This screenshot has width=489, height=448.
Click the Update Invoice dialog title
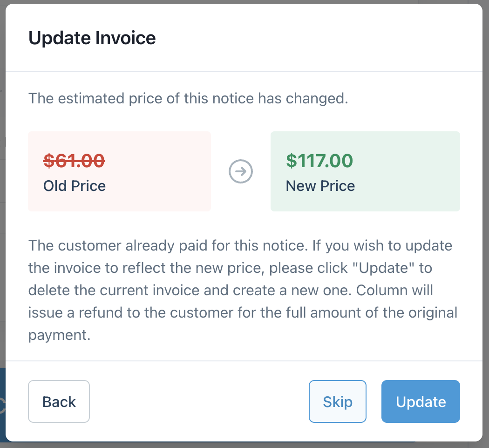92,38
